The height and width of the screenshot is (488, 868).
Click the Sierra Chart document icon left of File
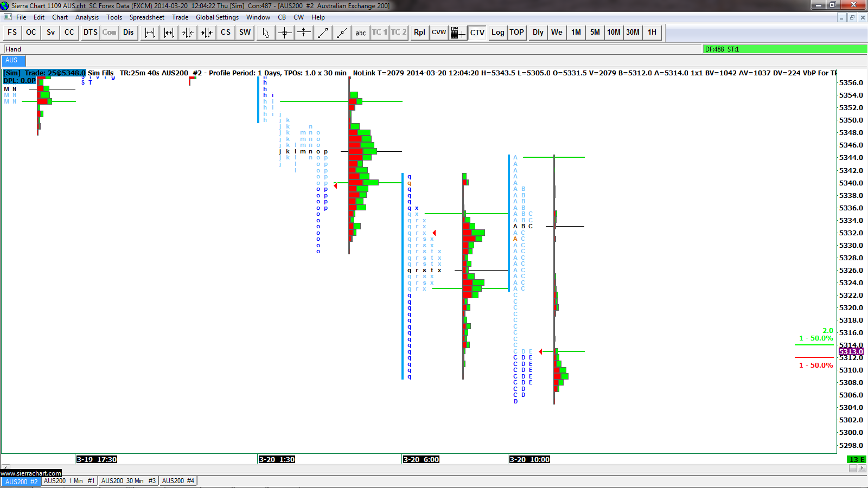point(8,17)
